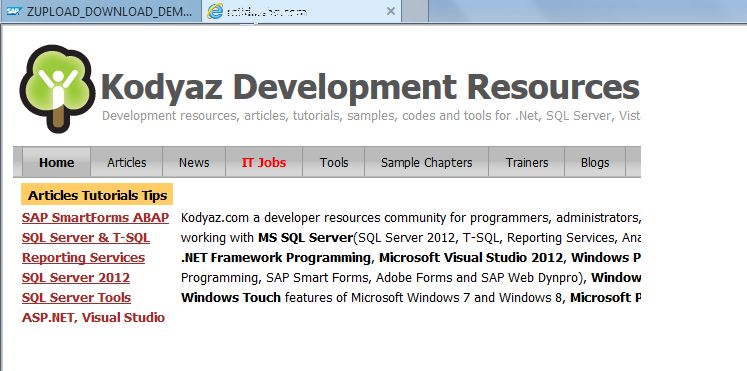This screenshot has width=747, height=371.
Task: Click the SAP icon on the first tab
Action: click(14, 12)
